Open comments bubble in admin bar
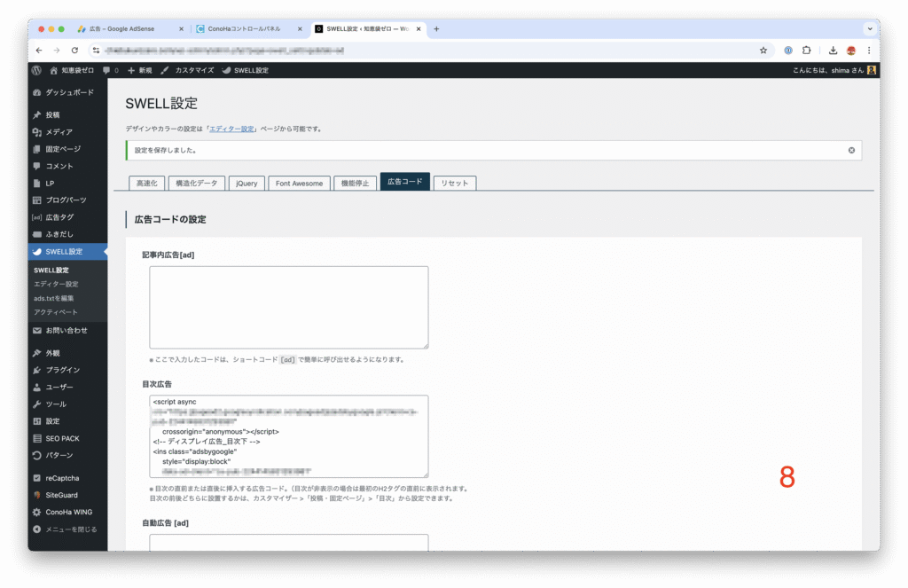Viewport: 908px width, 588px height. [x=110, y=70]
